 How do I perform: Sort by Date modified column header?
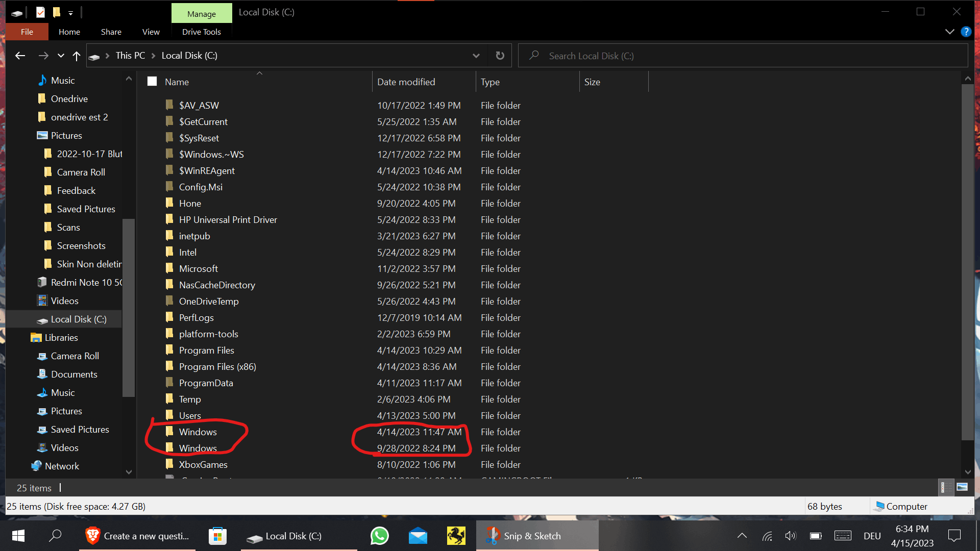406,82
